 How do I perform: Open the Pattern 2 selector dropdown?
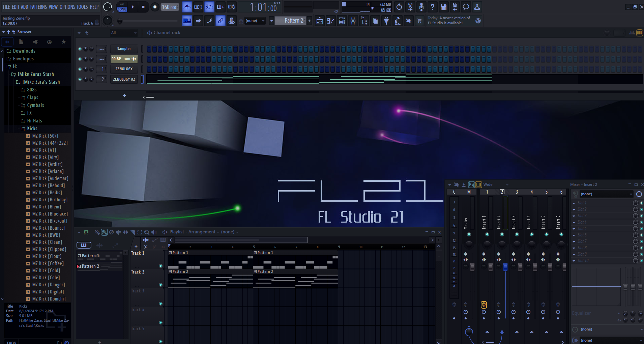tap(271, 21)
